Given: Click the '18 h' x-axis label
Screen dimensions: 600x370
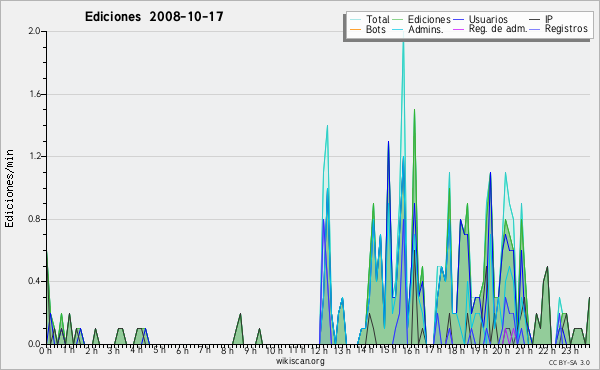Looking at the screenshot, I should tap(456, 351).
